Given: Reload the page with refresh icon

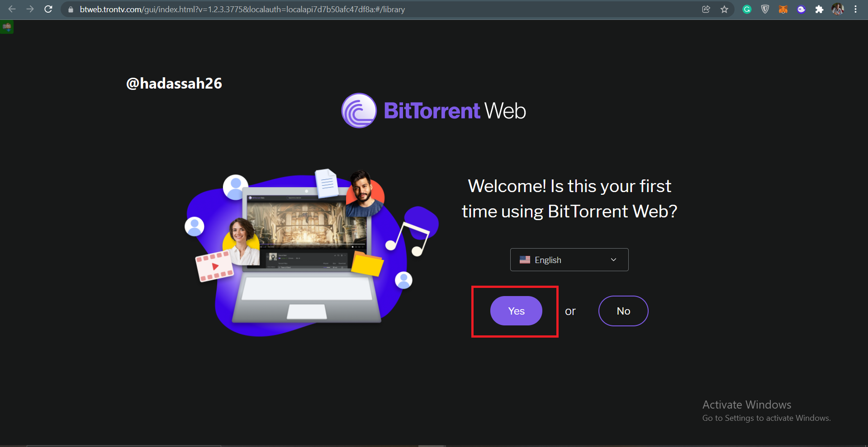Looking at the screenshot, I should 48,9.
